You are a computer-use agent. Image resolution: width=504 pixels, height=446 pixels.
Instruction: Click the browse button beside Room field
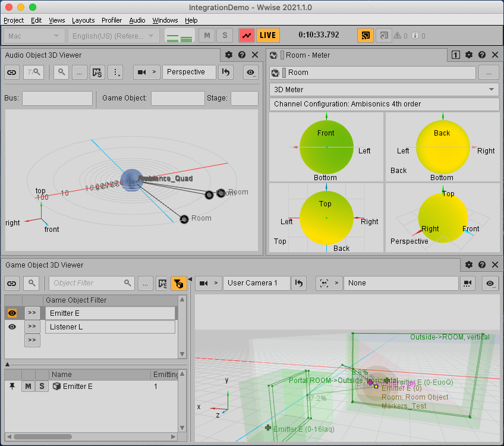click(489, 73)
